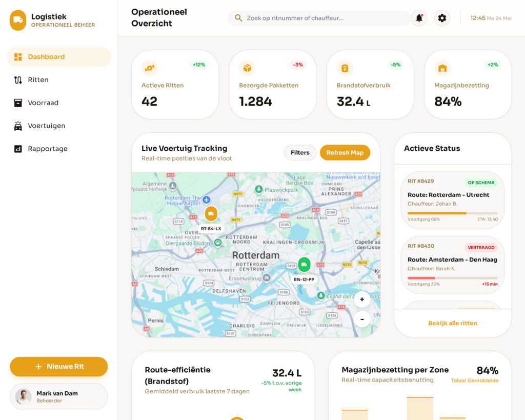Click the Logistiek truck logo icon
Image resolution: width=525 pixels, height=420 pixels.
point(18,20)
